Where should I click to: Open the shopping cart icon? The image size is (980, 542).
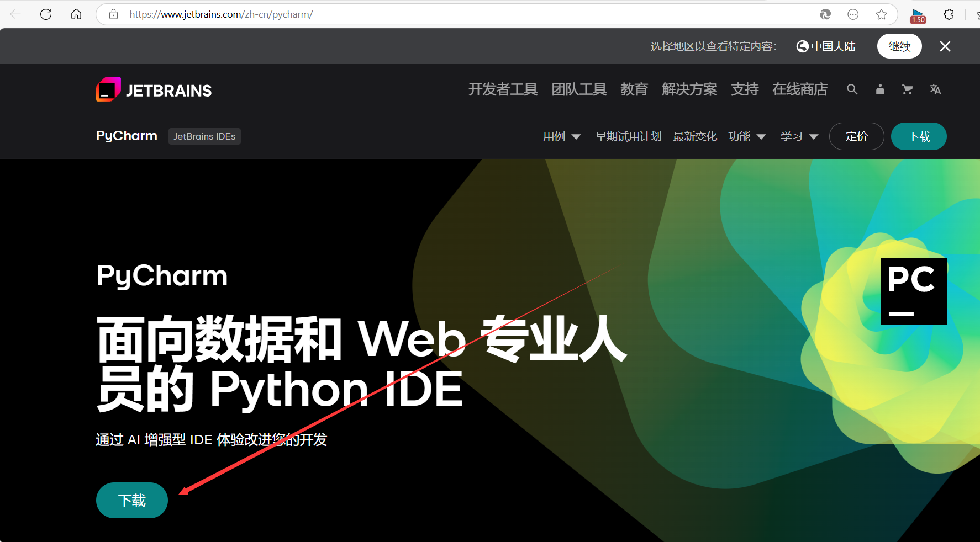tap(907, 89)
